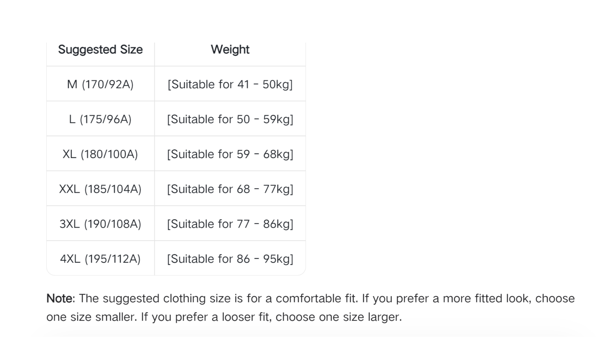
Task: Click the 86 - 95kg weight cell
Action: 230,259
